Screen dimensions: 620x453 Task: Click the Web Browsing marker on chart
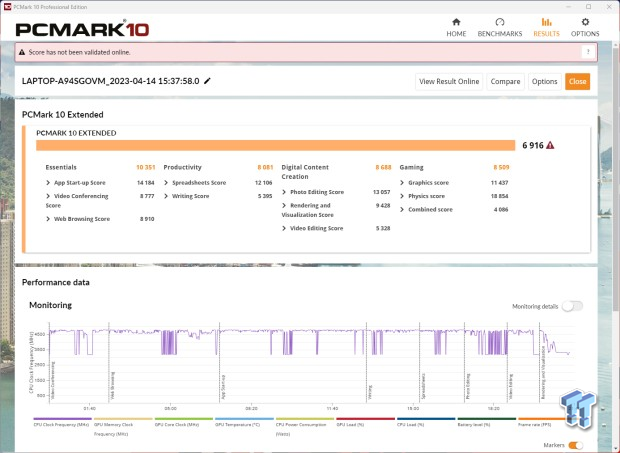point(112,385)
